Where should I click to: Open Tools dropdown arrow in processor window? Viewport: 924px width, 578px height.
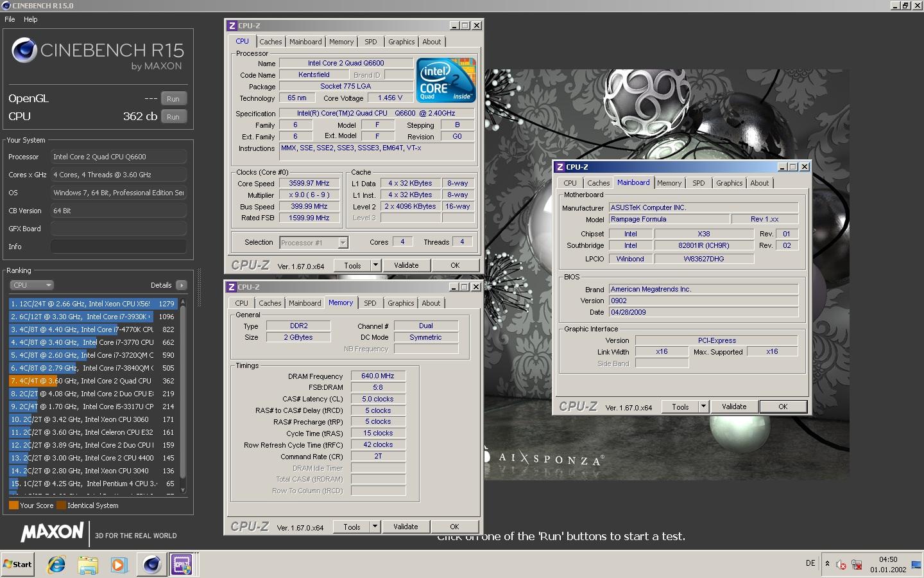pyautogui.click(x=376, y=265)
